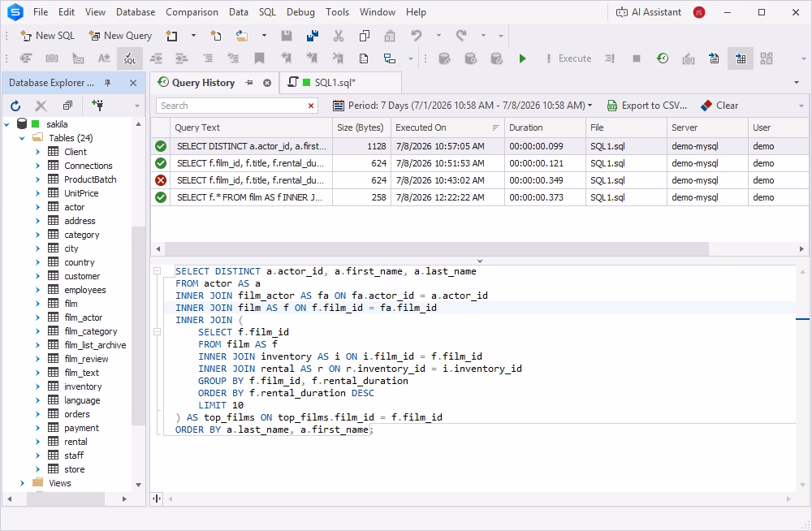Close the Database Explorer panel
812x531 pixels.
(133, 83)
